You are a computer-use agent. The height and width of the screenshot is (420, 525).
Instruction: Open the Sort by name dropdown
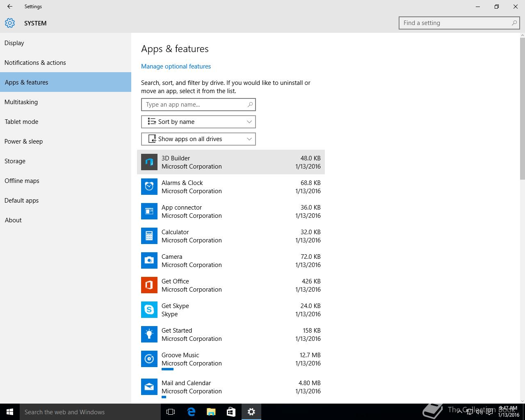point(199,122)
